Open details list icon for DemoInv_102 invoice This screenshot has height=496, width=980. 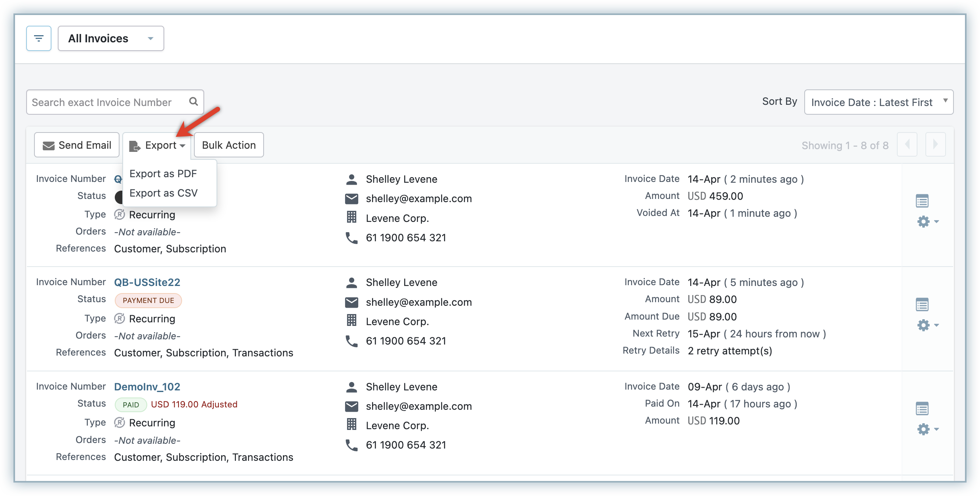pos(922,409)
